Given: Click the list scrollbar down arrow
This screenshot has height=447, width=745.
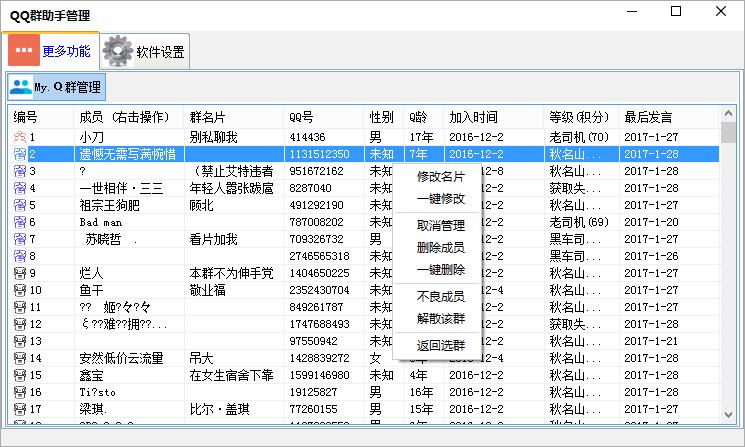Looking at the screenshot, I should click(727, 415).
